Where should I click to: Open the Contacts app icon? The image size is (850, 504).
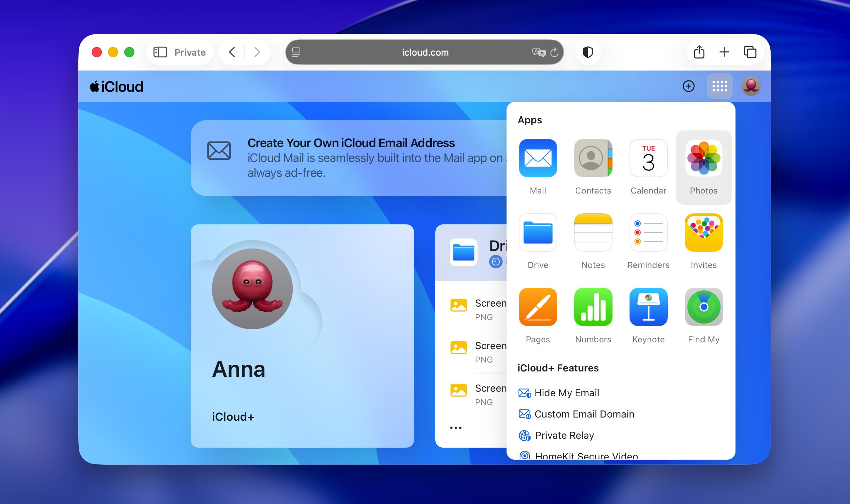[x=593, y=158]
